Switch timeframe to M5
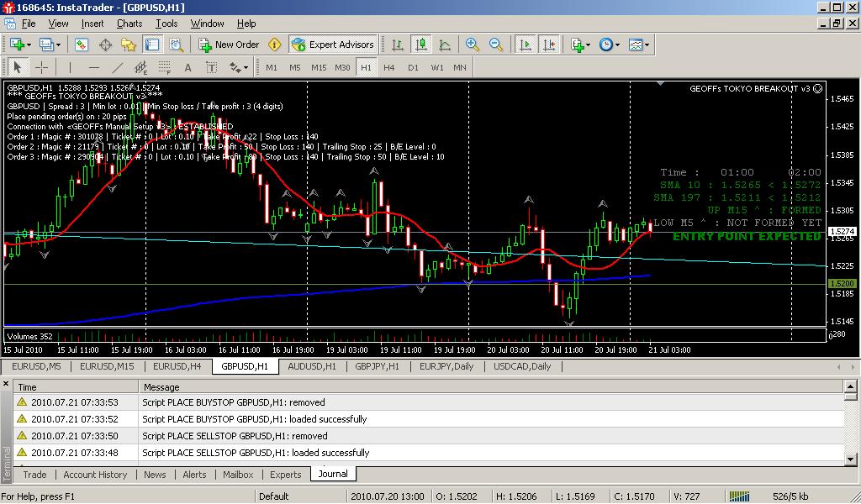The height and width of the screenshot is (504, 861). (x=295, y=67)
